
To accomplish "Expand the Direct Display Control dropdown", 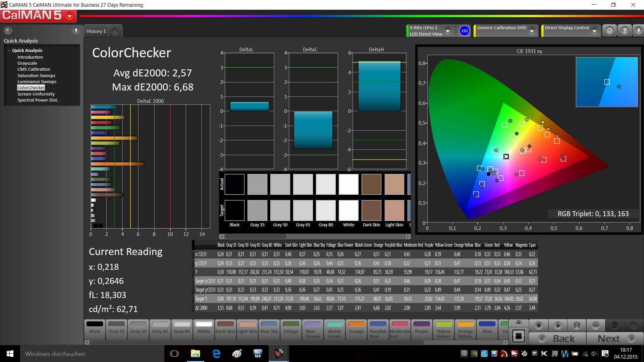I will pos(594,31).
